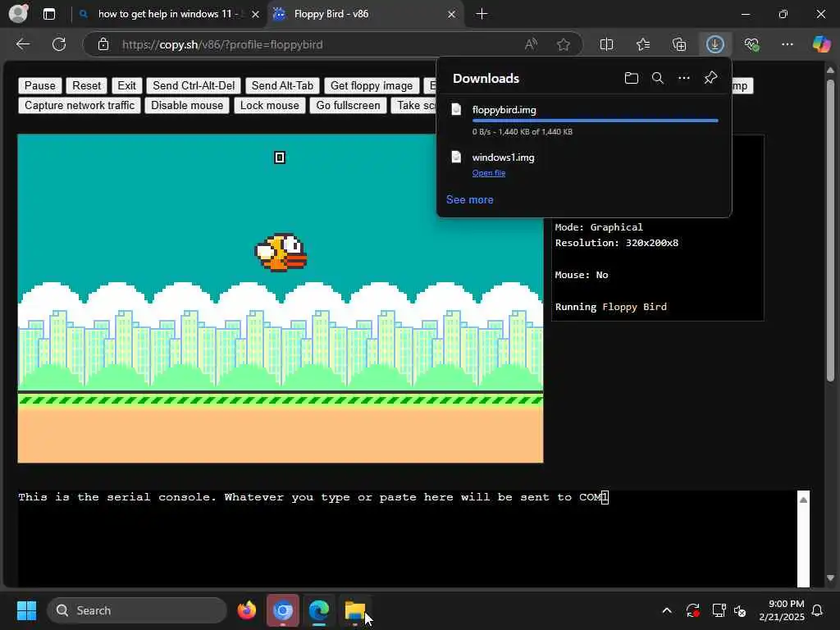Viewport: 840px width, 630px height.
Task: Click the serial console scrollbar up arrow
Action: click(803, 500)
